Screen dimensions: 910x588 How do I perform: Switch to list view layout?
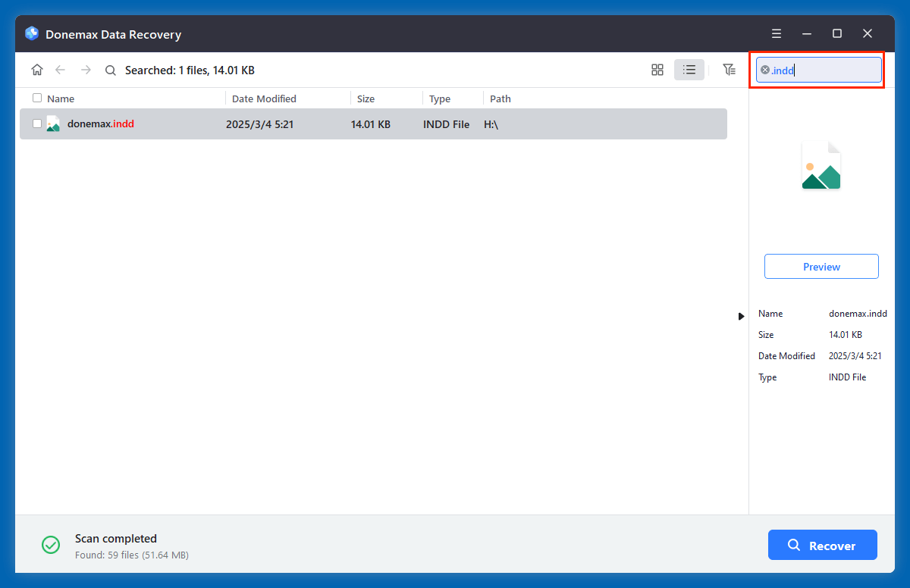(x=689, y=69)
